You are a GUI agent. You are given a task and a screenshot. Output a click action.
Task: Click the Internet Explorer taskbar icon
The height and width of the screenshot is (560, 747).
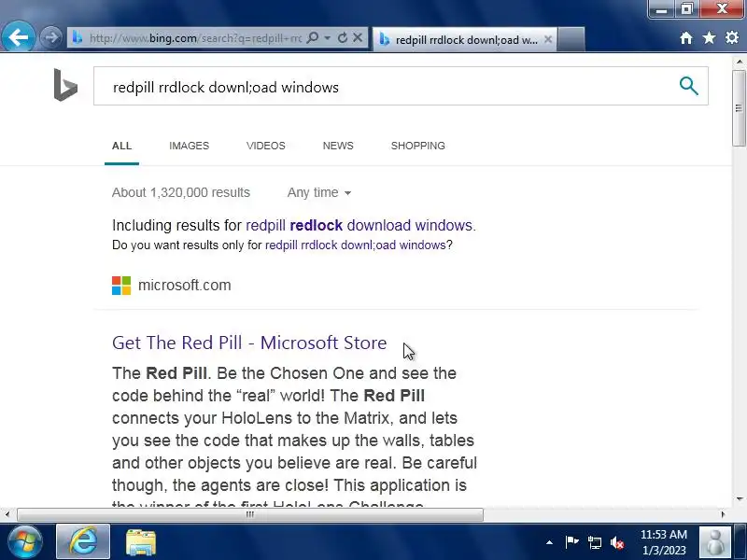pos(83,541)
